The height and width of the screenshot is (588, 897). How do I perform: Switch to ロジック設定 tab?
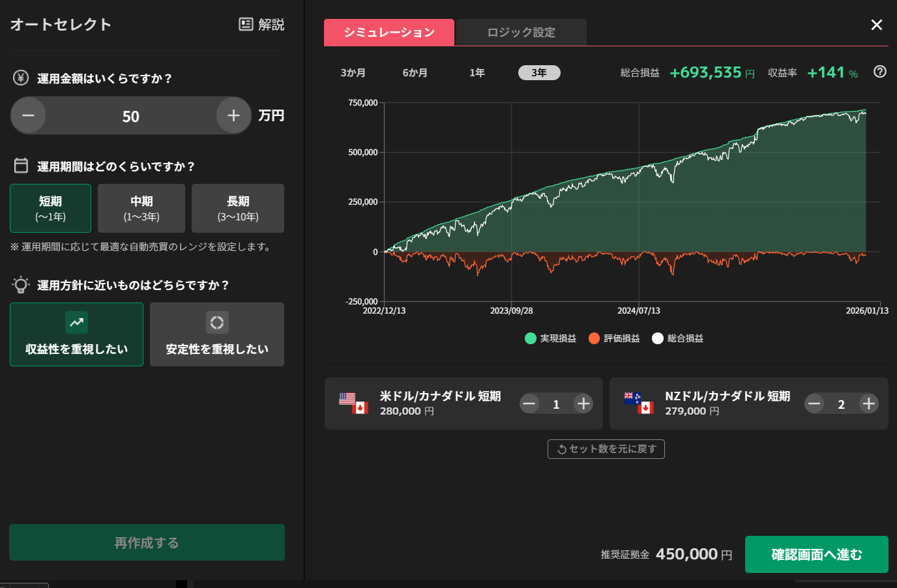(521, 33)
